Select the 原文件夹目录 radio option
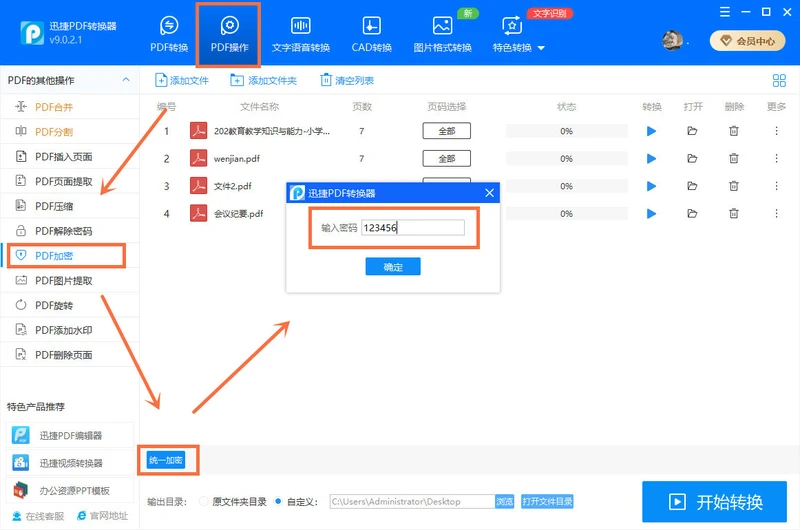800x530 pixels. coord(204,501)
